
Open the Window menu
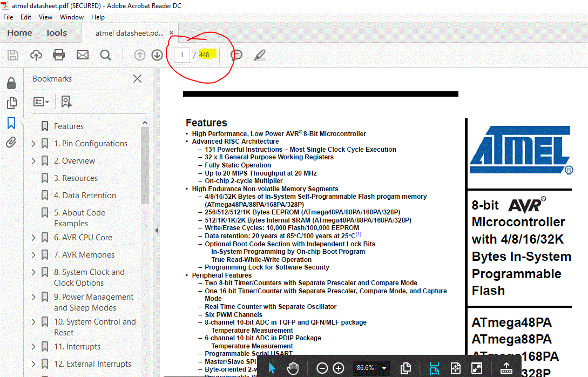point(72,17)
